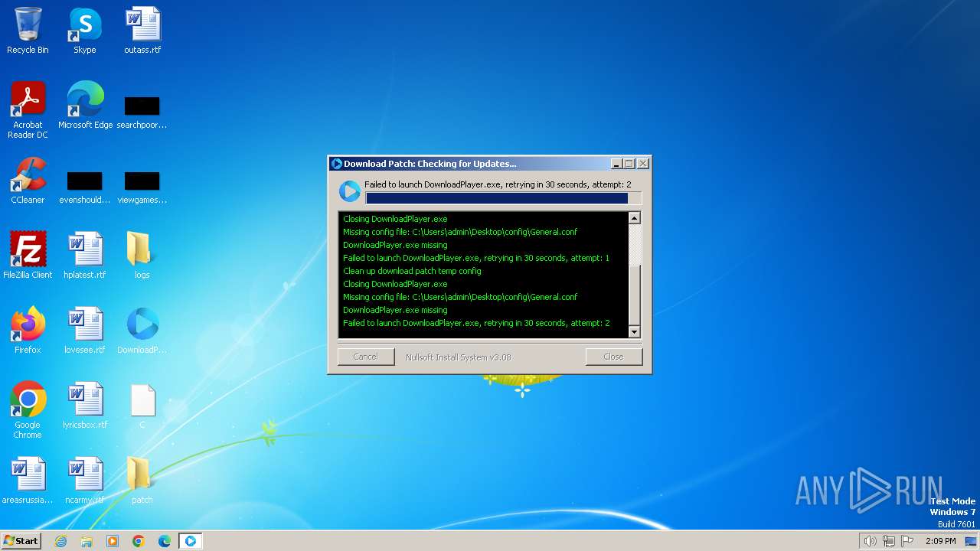Open Chrome from the taskbar
This screenshot has height=551, width=980.
(139, 541)
